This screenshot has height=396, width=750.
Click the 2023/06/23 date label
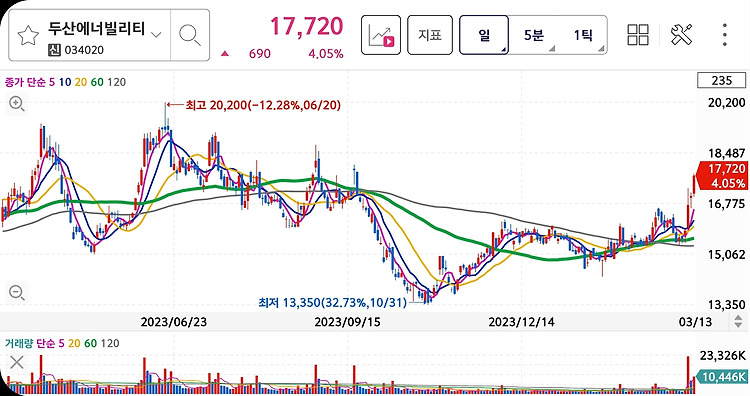(x=174, y=322)
